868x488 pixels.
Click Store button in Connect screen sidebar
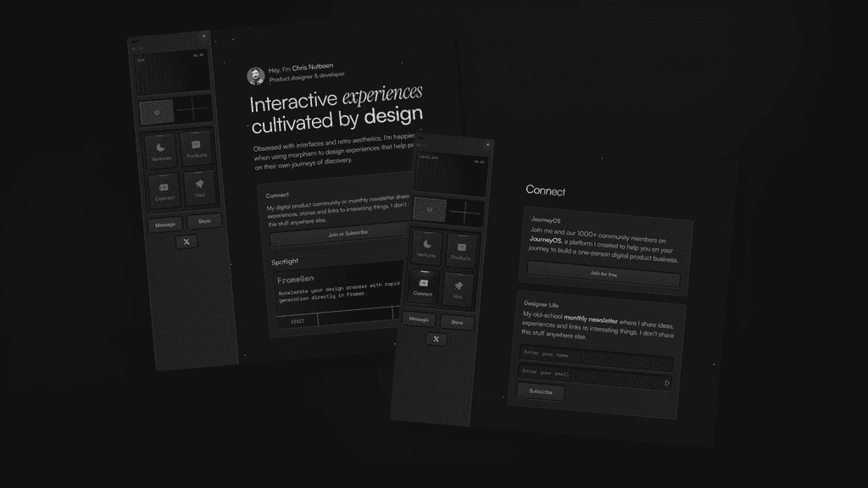[x=457, y=323]
